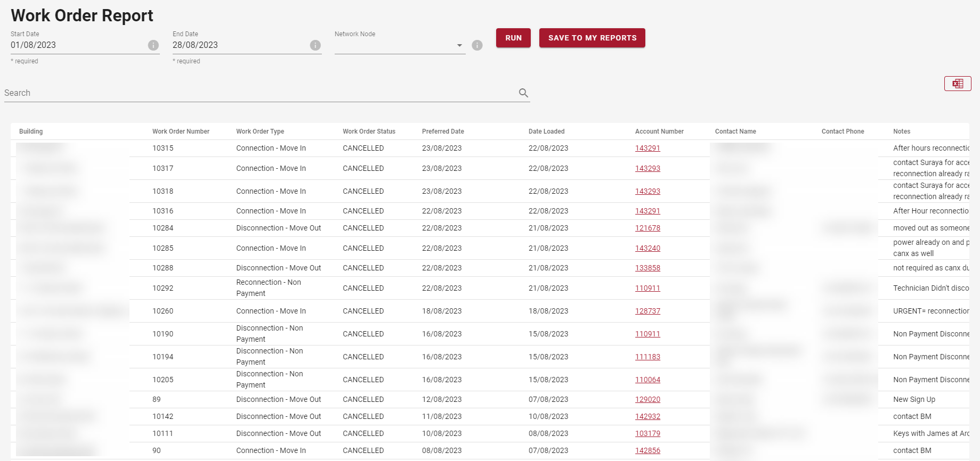Screen dimensions: 980x461
Task: Click Save To My Reports button
Action: pyautogui.click(x=592, y=38)
